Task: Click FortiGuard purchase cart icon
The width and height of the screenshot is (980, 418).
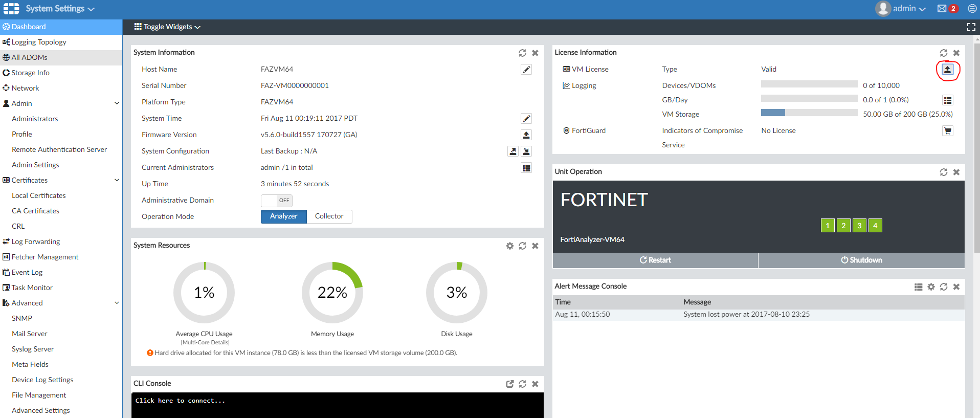Action: pos(948,131)
